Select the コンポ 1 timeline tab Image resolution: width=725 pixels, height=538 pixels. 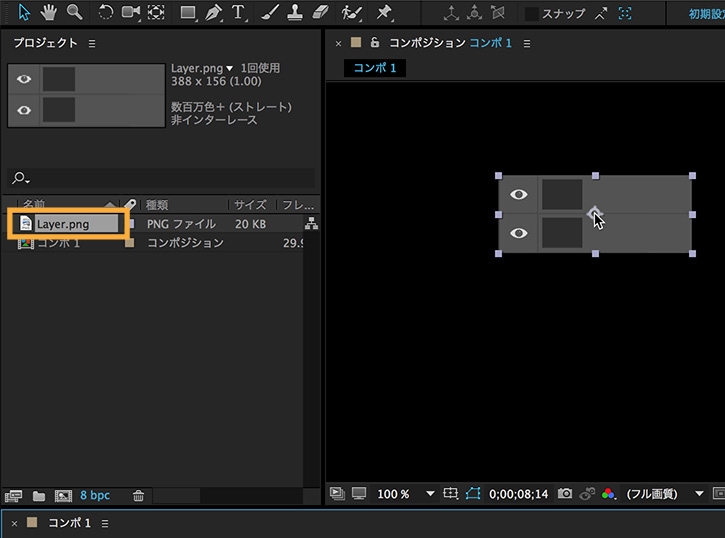(x=70, y=523)
